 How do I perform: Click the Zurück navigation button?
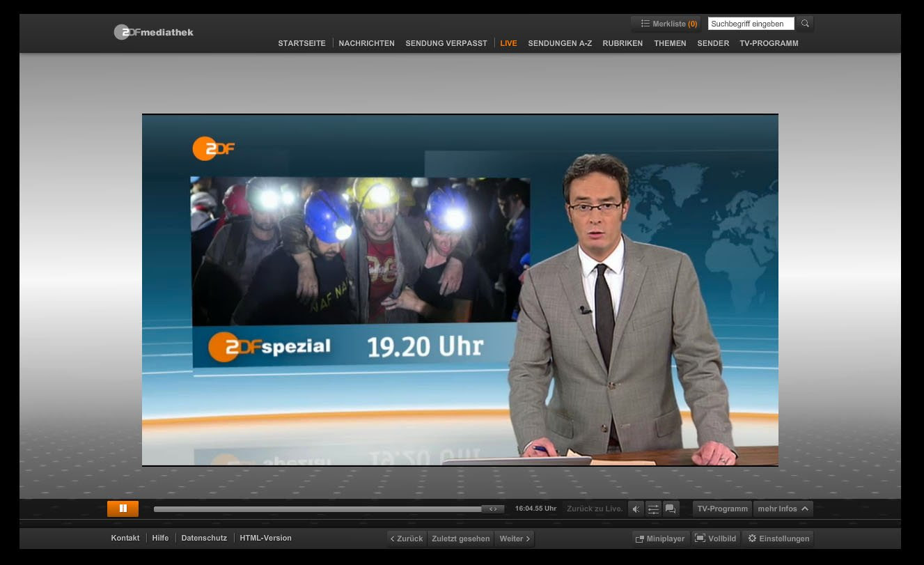pyautogui.click(x=407, y=539)
